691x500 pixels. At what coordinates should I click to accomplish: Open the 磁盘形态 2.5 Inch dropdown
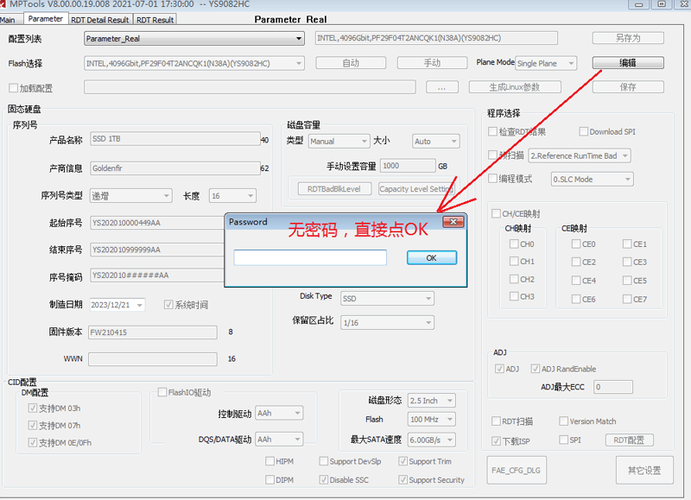tap(431, 400)
